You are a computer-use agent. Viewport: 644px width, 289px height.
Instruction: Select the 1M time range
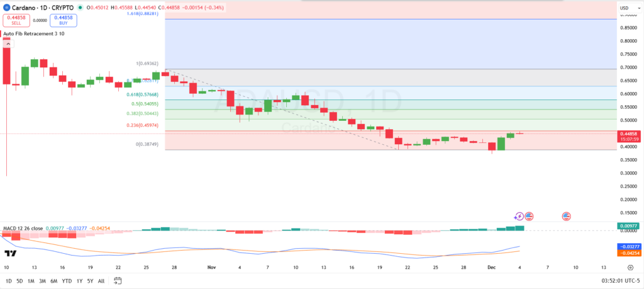[31, 281]
